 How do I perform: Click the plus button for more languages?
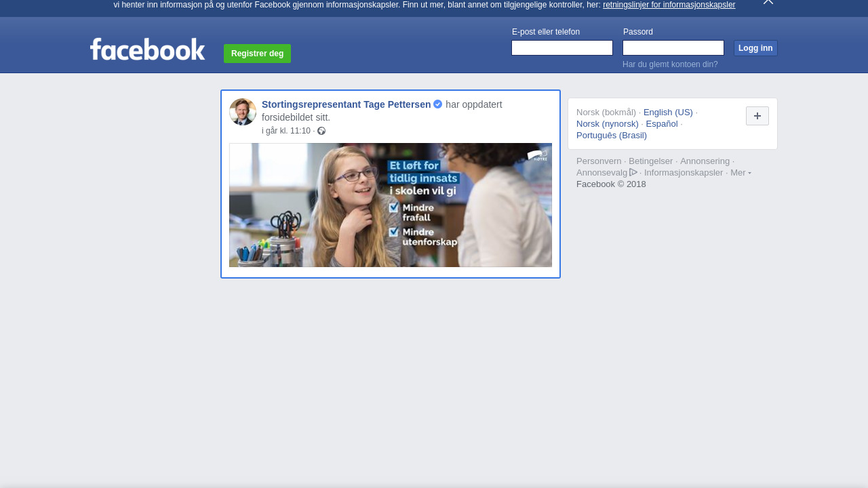757,116
